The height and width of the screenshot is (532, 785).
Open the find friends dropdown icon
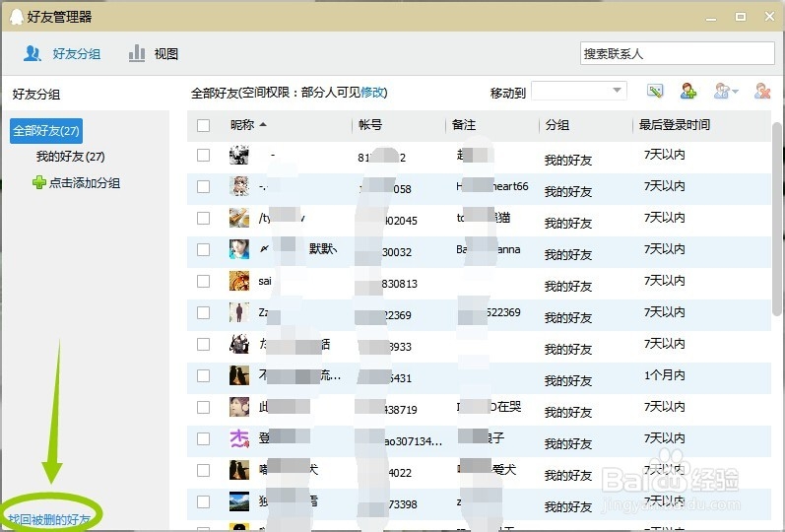click(x=726, y=91)
